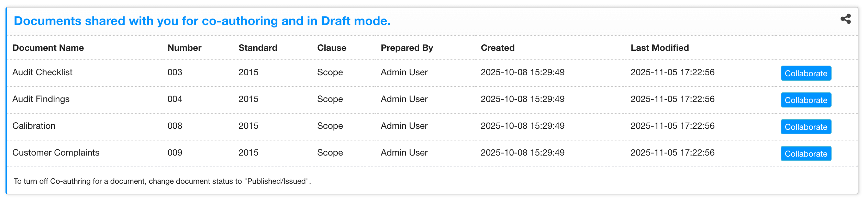868x204 pixels.
Task: Click the Standard column header
Action: click(258, 48)
